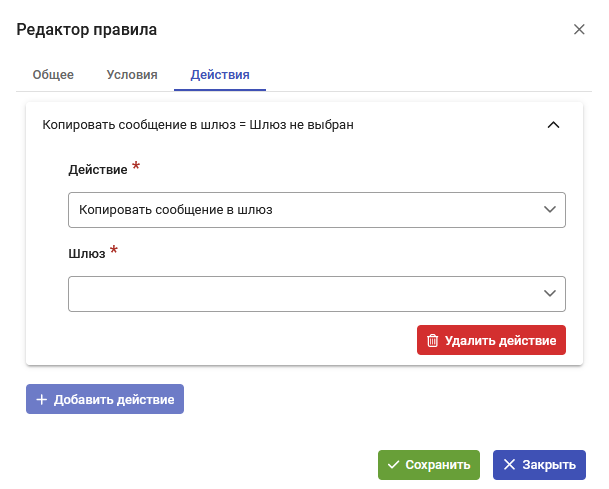This screenshot has width=609, height=489.
Task: Dismiss the dialog with the top-right X
Action: click(579, 29)
